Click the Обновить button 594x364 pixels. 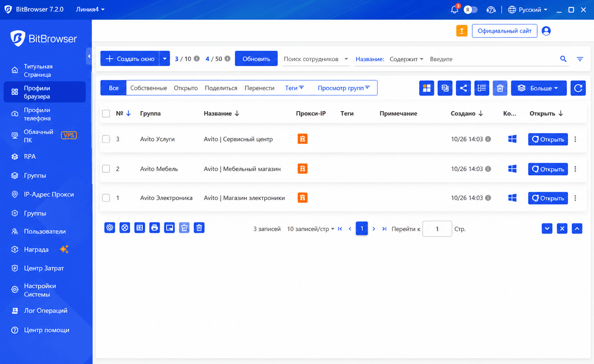(x=256, y=59)
